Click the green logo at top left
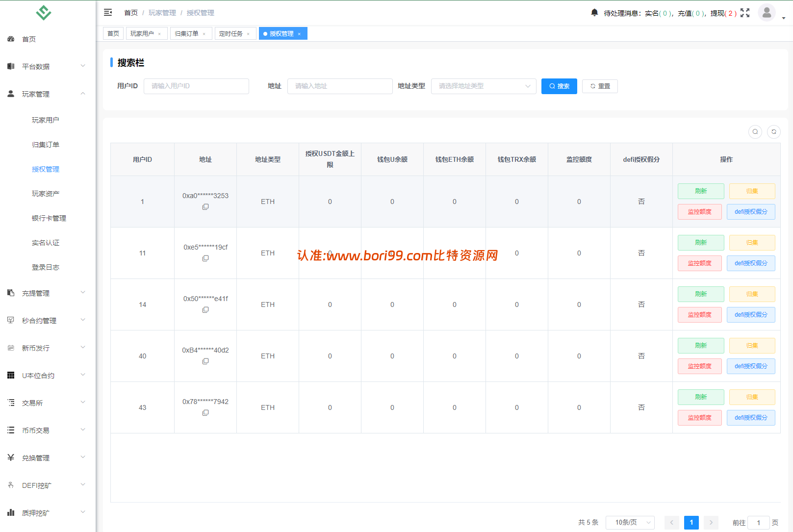The width and height of the screenshot is (793, 532). pos(44,12)
